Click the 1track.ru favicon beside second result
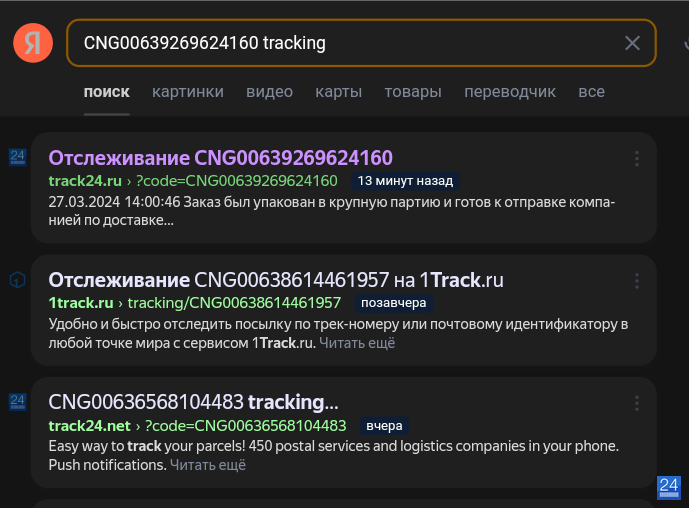This screenshot has height=508, width=689. click(x=18, y=279)
